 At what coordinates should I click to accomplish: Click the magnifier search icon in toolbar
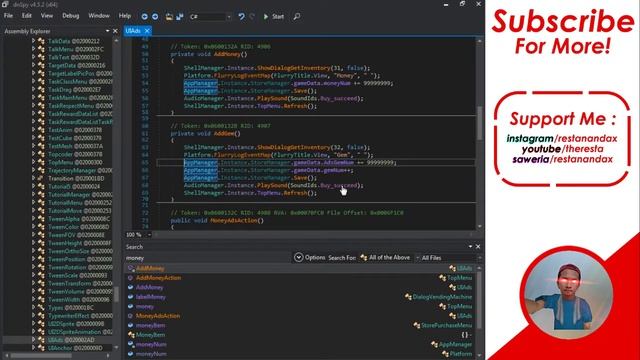[297, 17]
